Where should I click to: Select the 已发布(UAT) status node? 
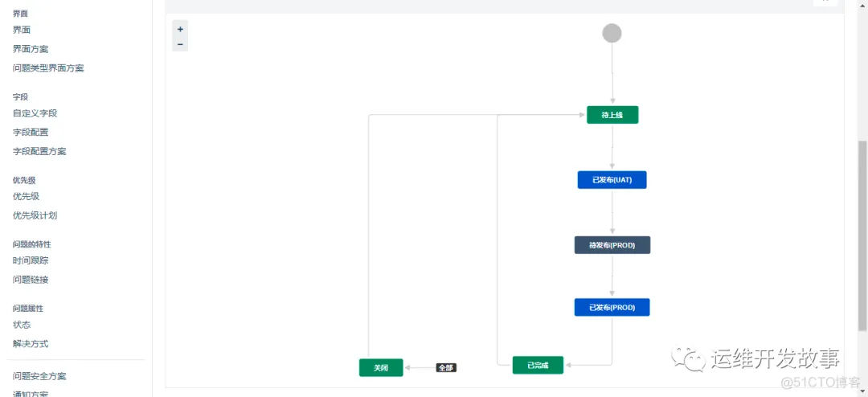click(612, 180)
